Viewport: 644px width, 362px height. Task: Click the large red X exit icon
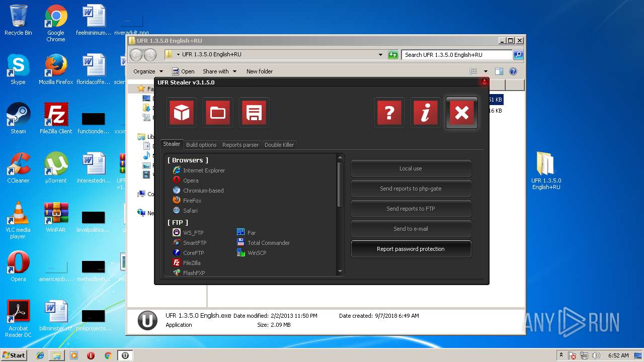461,113
